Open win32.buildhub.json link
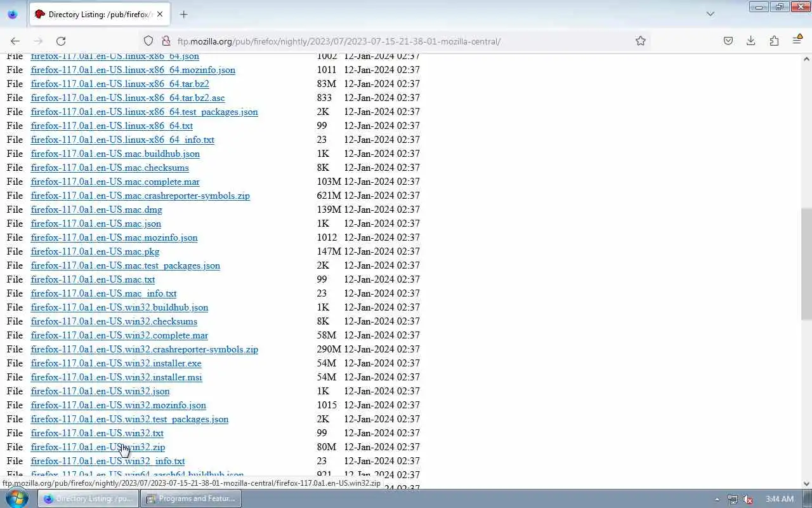This screenshot has width=812, height=508. [119, 307]
